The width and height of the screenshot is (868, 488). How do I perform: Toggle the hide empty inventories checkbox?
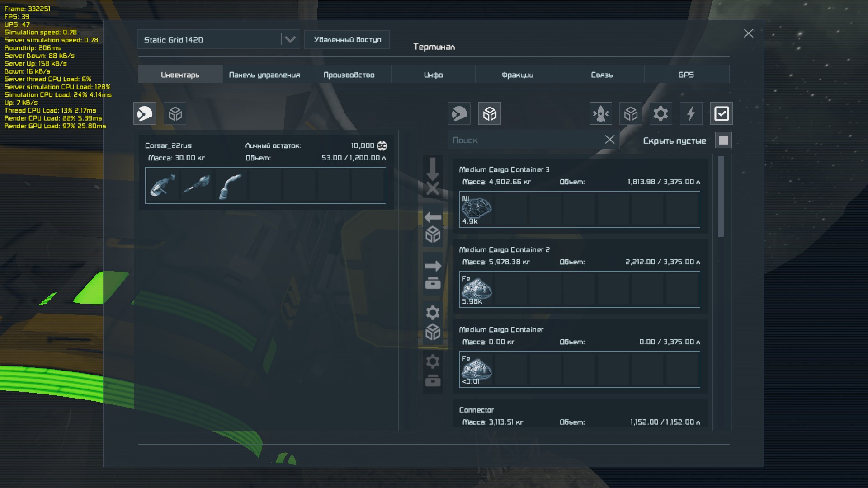[723, 141]
